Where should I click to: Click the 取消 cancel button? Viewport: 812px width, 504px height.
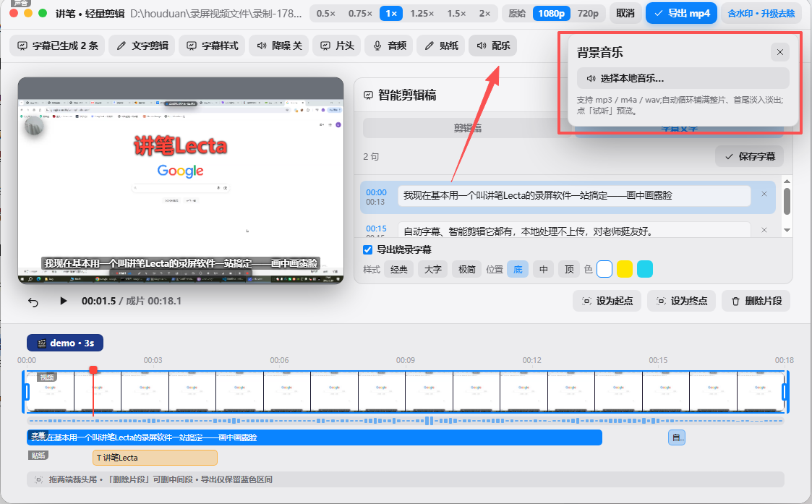coord(625,14)
